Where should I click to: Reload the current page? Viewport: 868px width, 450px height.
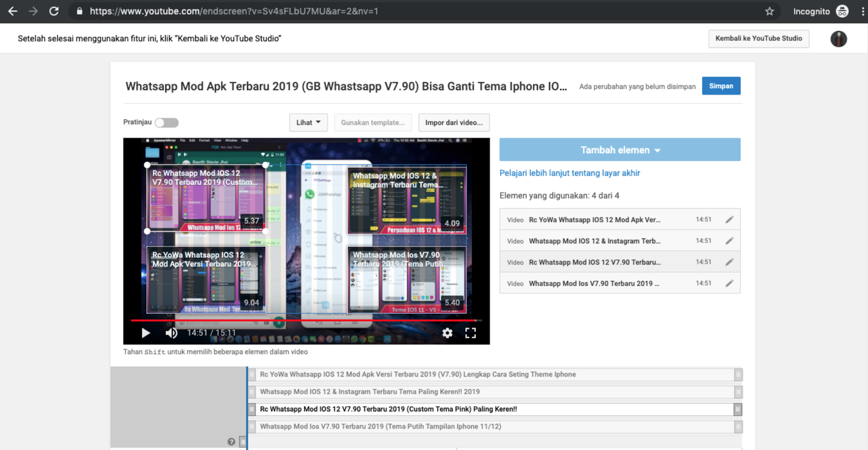coord(54,11)
